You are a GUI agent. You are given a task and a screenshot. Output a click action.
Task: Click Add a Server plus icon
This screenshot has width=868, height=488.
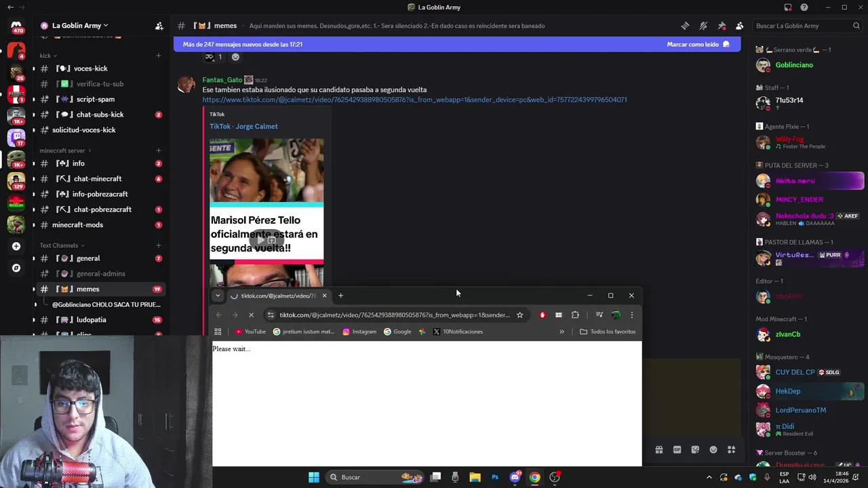pyautogui.click(x=16, y=246)
